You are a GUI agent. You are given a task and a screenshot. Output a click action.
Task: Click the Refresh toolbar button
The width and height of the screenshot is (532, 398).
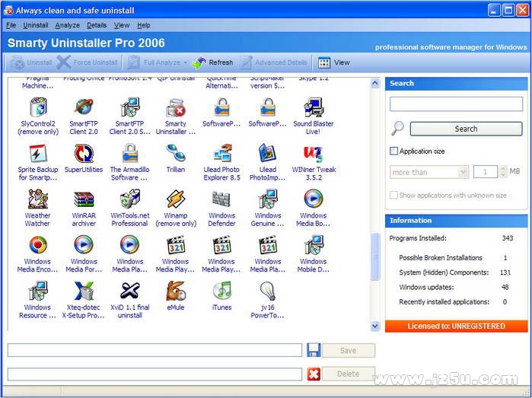213,62
